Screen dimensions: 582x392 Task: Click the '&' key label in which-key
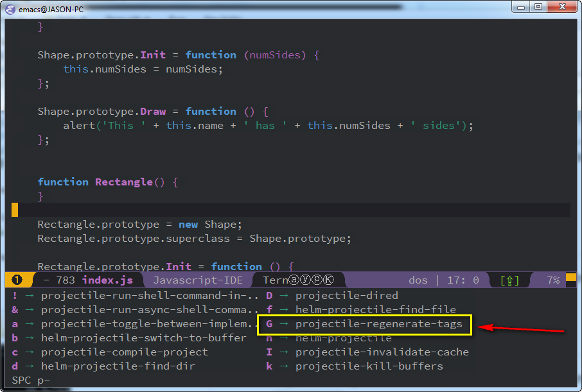15,310
